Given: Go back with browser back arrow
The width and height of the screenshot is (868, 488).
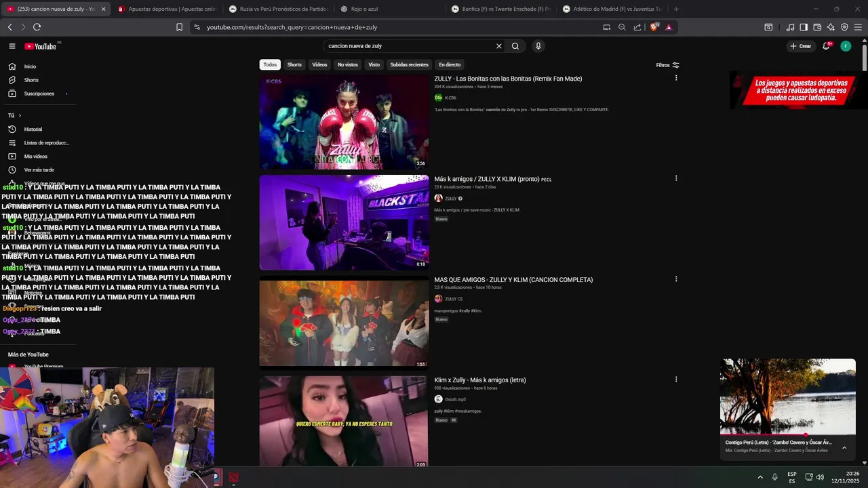Looking at the screenshot, I should pyautogui.click(x=10, y=27).
